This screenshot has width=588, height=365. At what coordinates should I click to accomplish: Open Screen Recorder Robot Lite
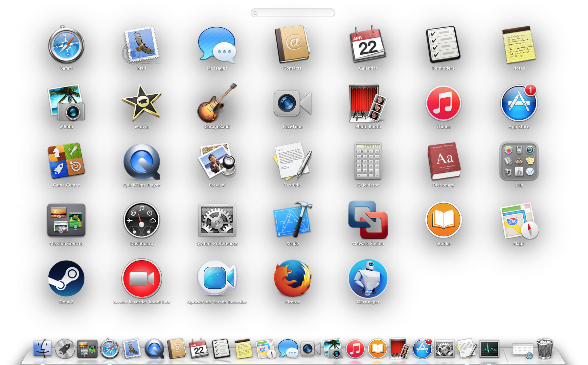pyautogui.click(x=141, y=278)
